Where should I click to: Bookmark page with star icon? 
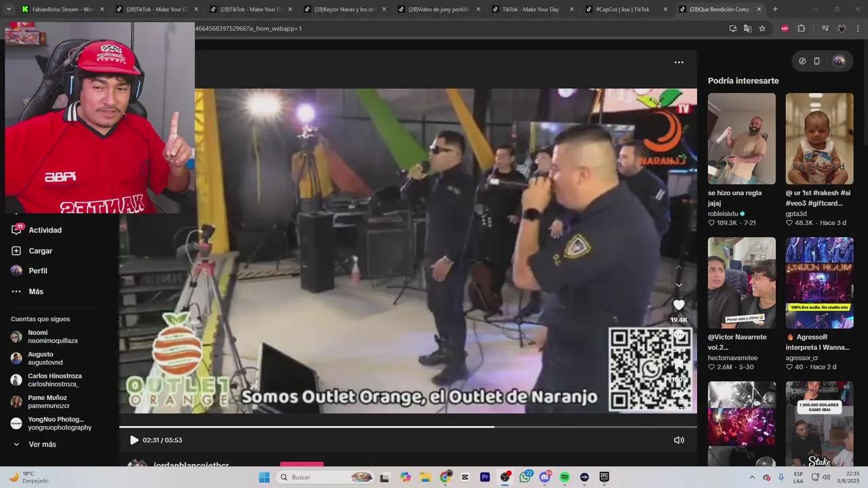[x=762, y=28]
